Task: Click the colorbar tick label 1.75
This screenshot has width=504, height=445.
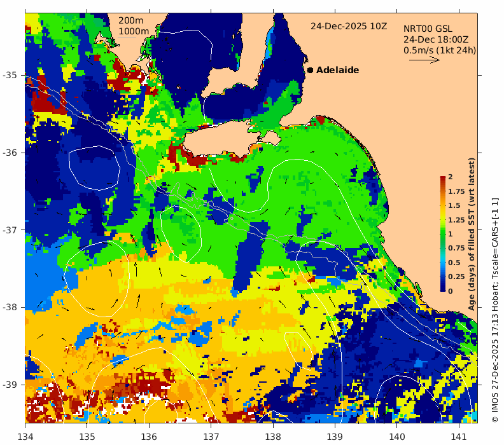Action: point(456,191)
